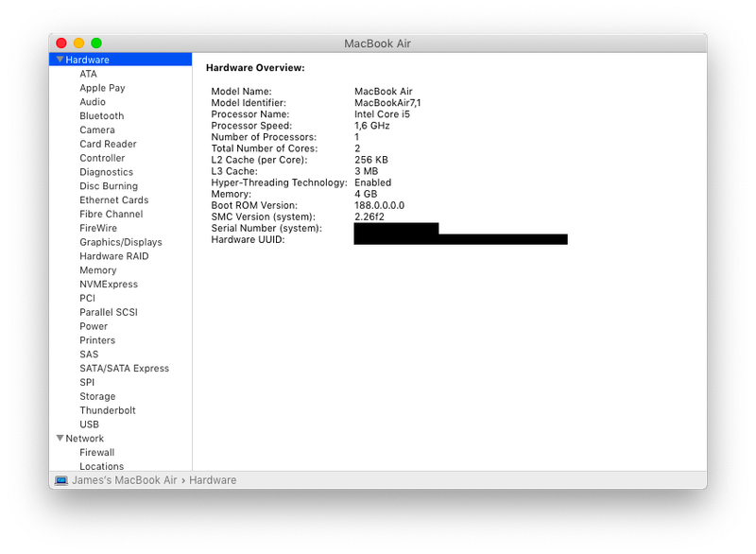Select PCI in the hardware list
This screenshot has height=554, width=756.
coord(87,298)
